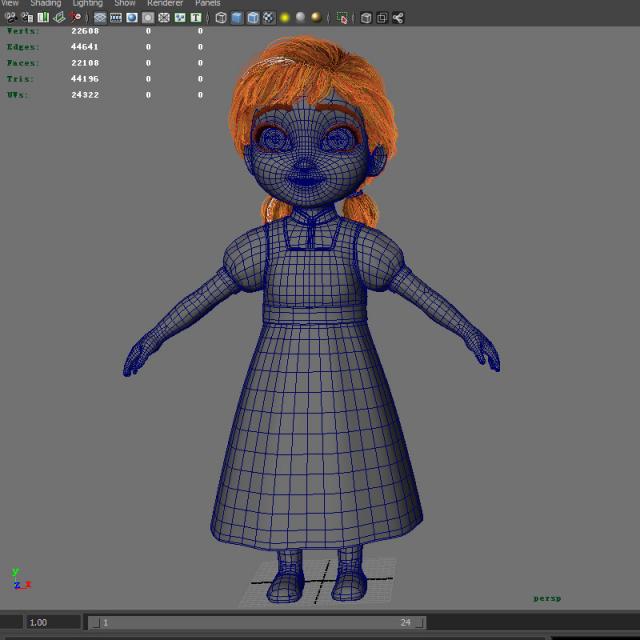Image resolution: width=640 pixels, height=640 pixels.
Task: Expand the Lighting menu
Action: point(88,3)
